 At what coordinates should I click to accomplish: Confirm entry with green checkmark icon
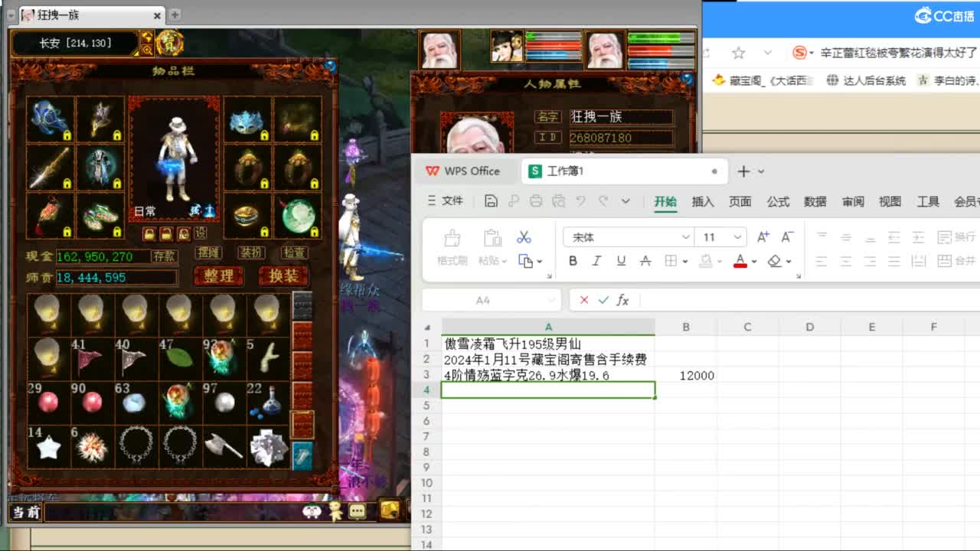coord(603,300)
